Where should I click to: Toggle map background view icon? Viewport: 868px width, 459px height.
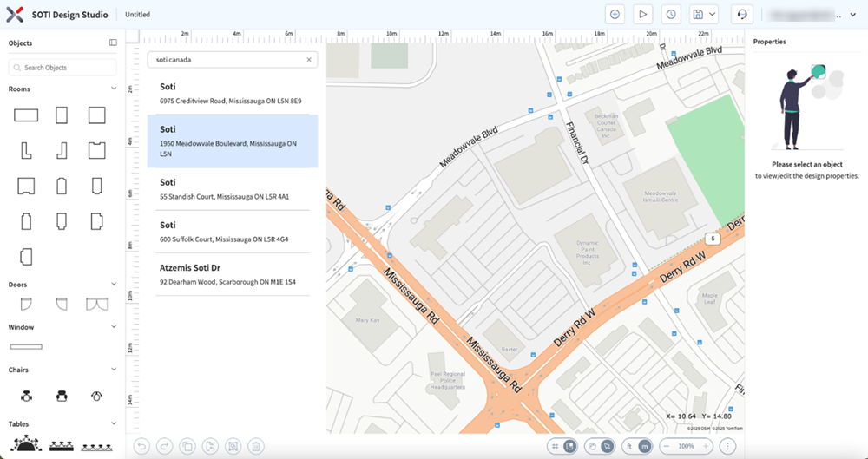coord(569,446)
